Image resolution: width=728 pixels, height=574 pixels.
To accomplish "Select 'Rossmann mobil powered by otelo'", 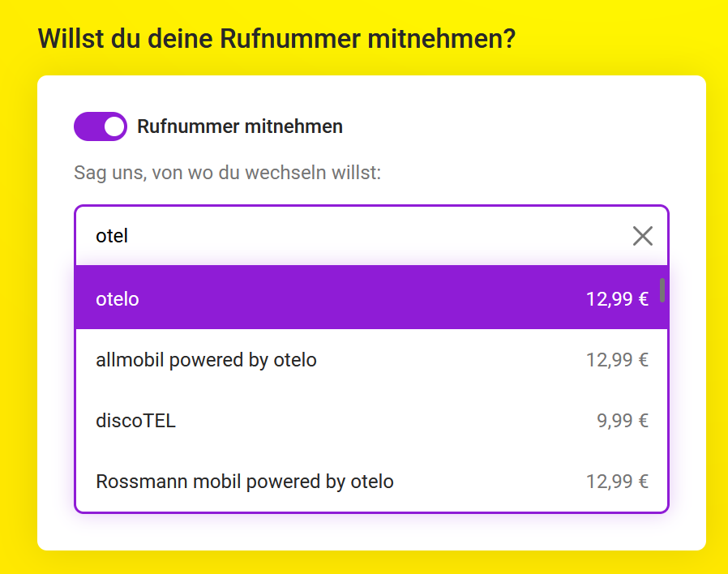I will pyautogui.click(x=244, y=482).
